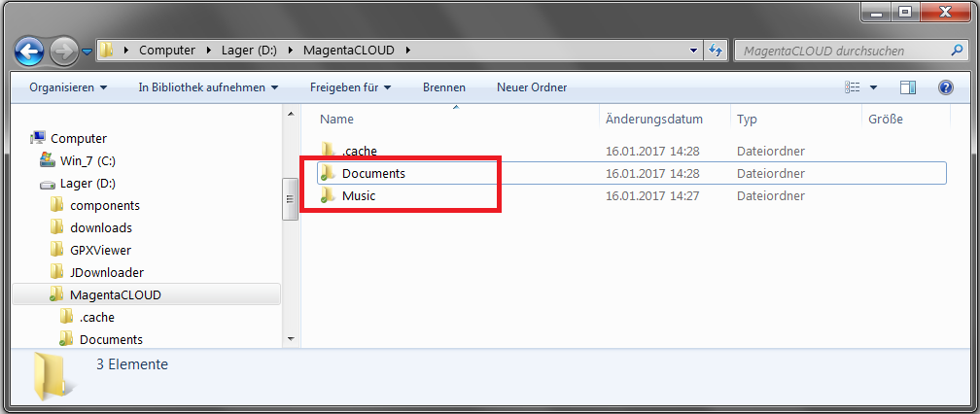Open the help question mark icon
This screenshot has height=414, width=980.
point(946,87)
